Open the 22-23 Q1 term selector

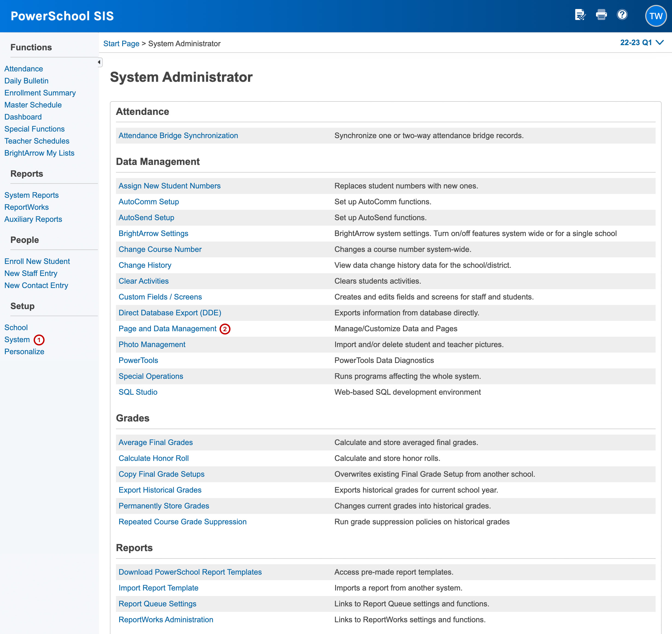[x=642, y=43]
